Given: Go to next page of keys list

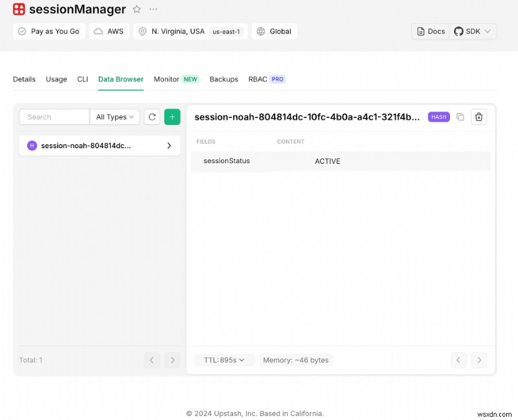Looking at the screenshot, I should [172, 360].
